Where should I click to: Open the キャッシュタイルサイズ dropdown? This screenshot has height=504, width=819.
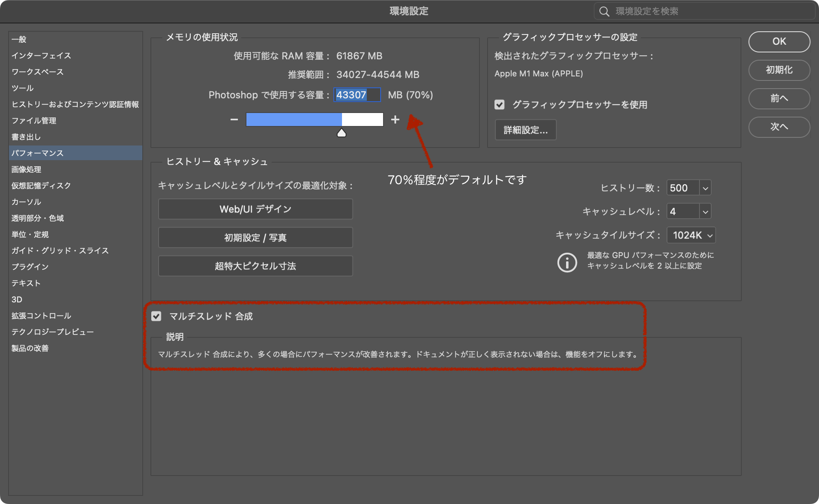[710, 235]
